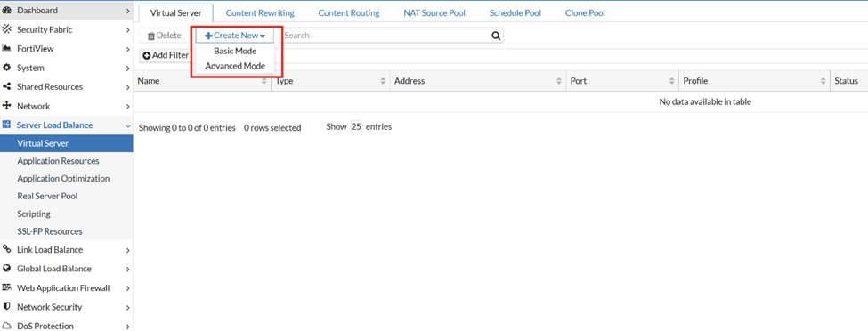
Task: Click the Show entries count field
Action: coord(356,126)
